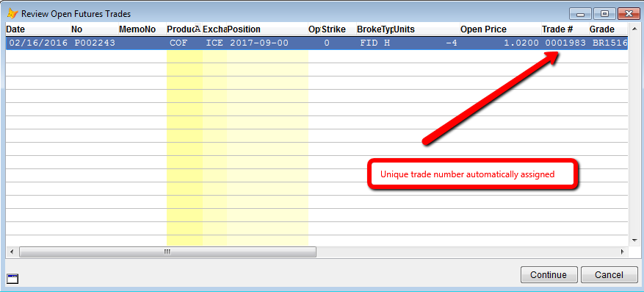Click the Grade column header
The image size is (644, 292).
(x=608, y=29)
